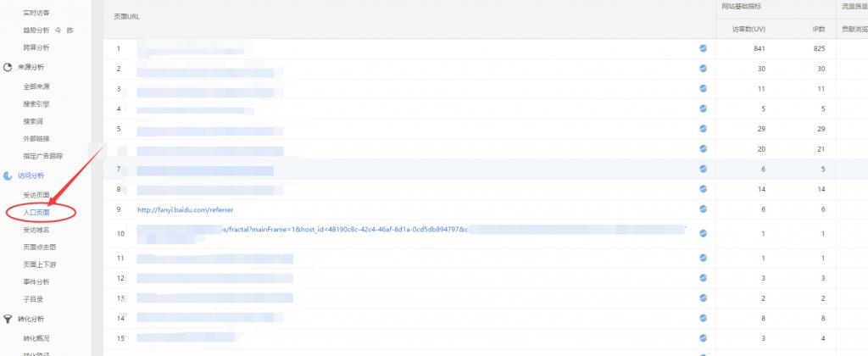
Task: Open 子目录 in the sidebar
Action: tap(33, 299)
